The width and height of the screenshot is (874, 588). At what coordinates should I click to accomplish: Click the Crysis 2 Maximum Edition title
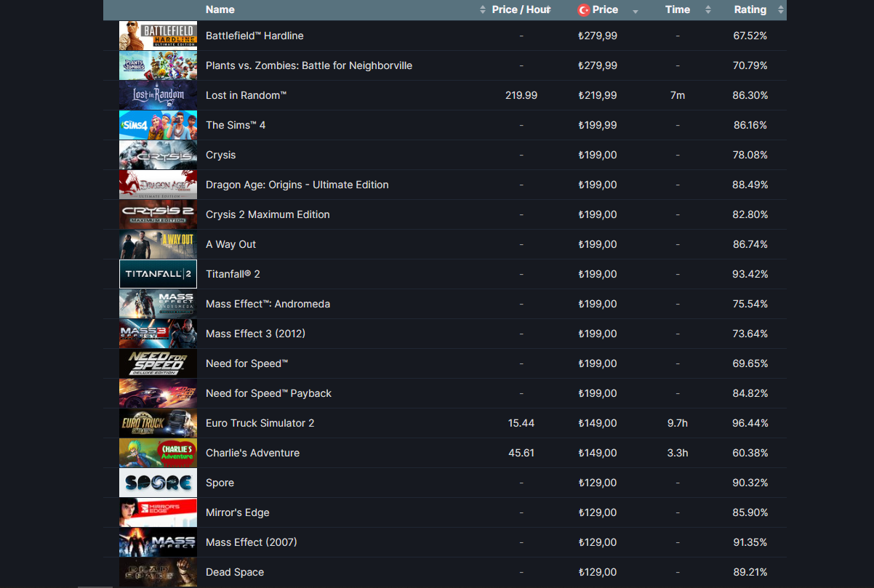point(268,214)
